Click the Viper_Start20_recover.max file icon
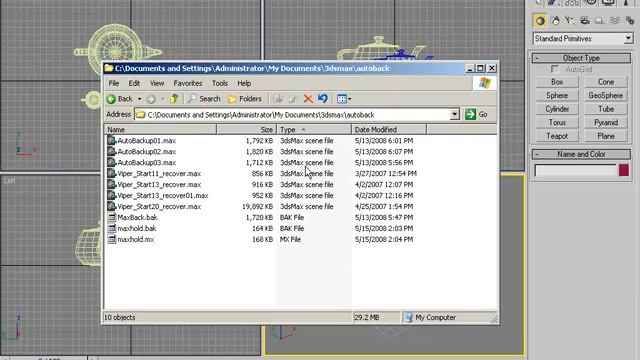 (x=111, y=207)
